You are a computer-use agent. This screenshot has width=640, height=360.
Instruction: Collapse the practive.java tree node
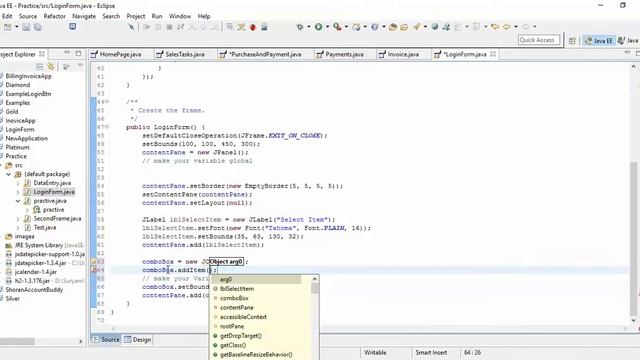18,201
